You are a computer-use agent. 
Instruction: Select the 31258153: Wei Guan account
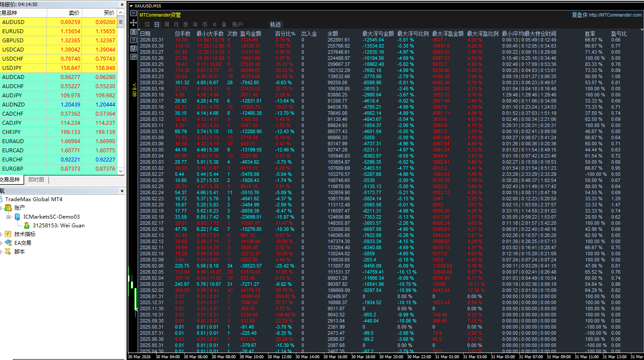[58, 226]
